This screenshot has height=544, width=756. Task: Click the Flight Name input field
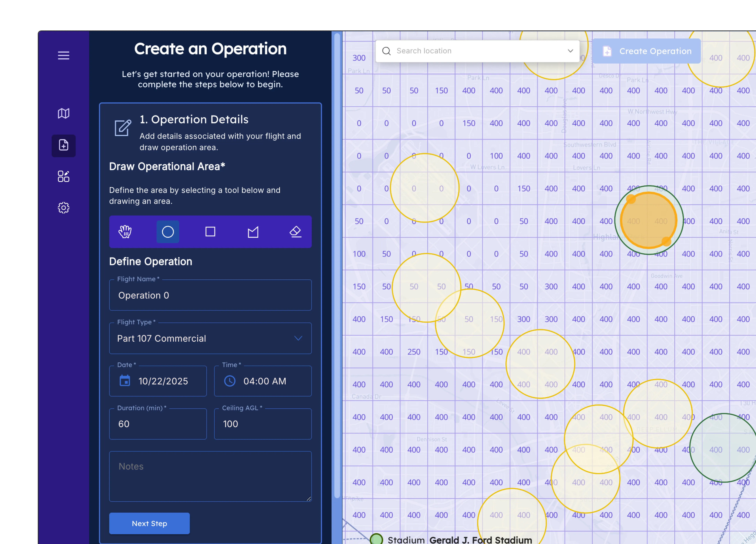click(210, 296)
